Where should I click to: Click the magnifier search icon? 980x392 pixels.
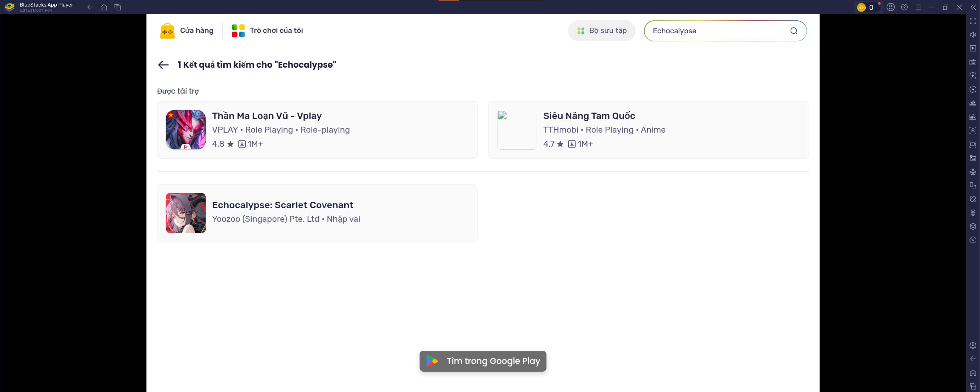(794, 31)
